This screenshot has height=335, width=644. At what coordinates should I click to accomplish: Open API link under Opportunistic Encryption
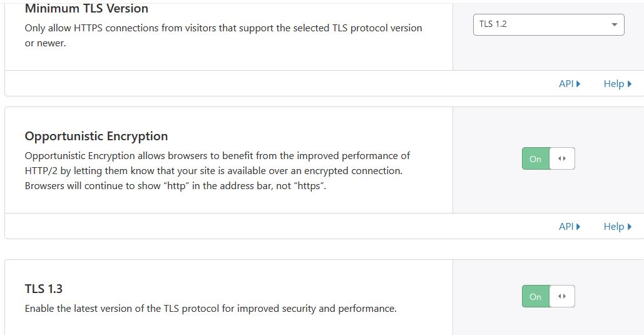(566, 226)
